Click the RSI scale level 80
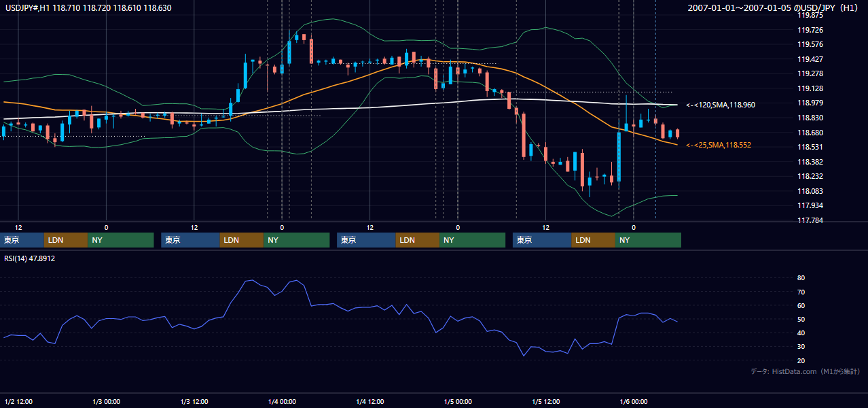 coord(801,278)
